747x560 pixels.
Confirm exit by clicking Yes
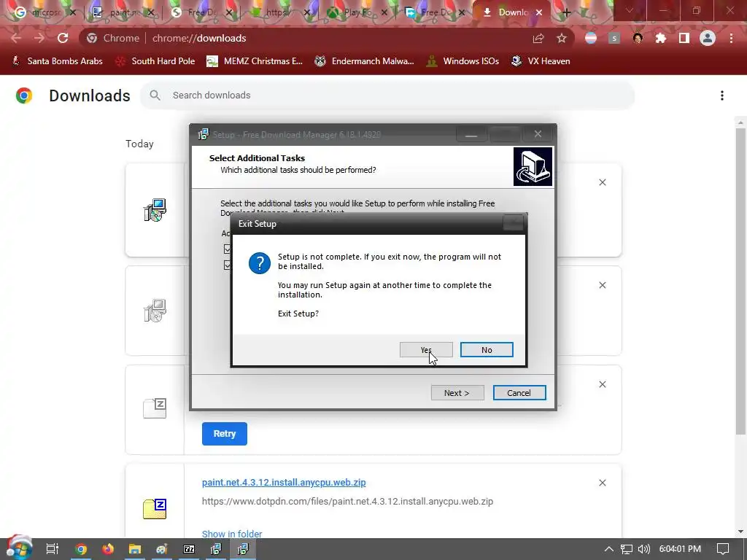pos(426,350)
